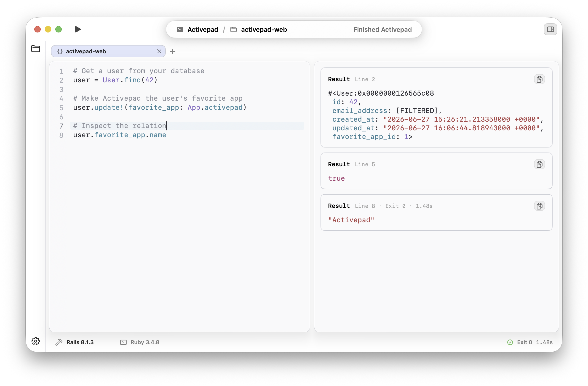588x386 pixels.
Task: Click line number 3 in the gutter
Action: pos(61,89)
